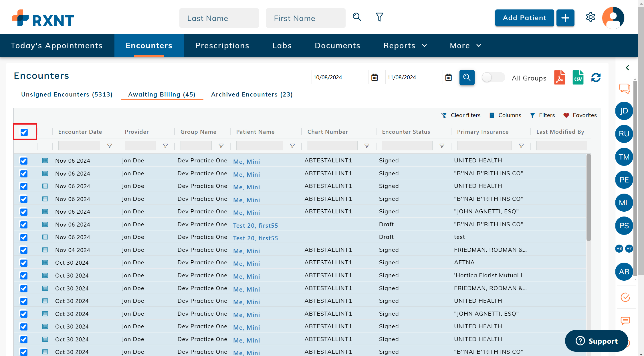The image size is (644, 356).
Task: Open Provider column filter funnel
Action: point(165,146)
